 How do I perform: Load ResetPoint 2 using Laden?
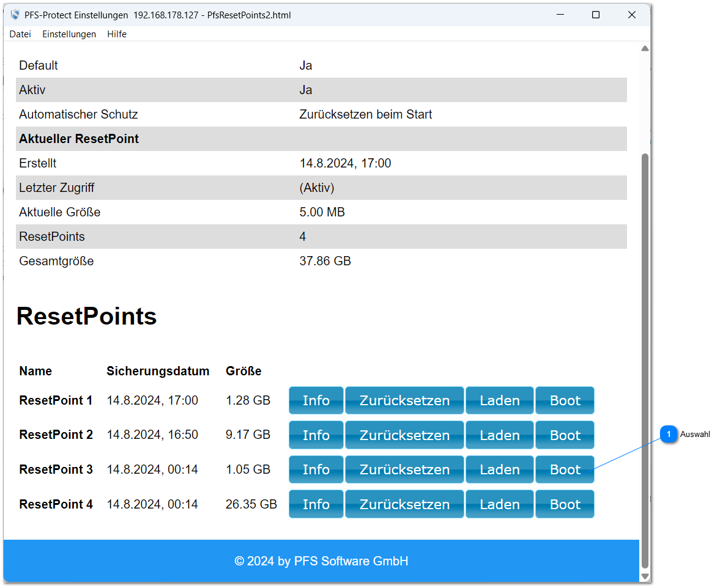499,435
